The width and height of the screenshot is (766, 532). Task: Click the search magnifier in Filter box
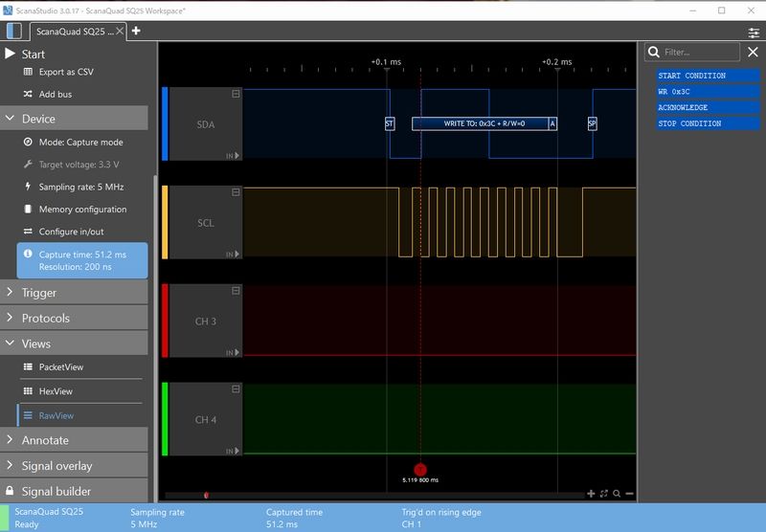coord(654,52)
